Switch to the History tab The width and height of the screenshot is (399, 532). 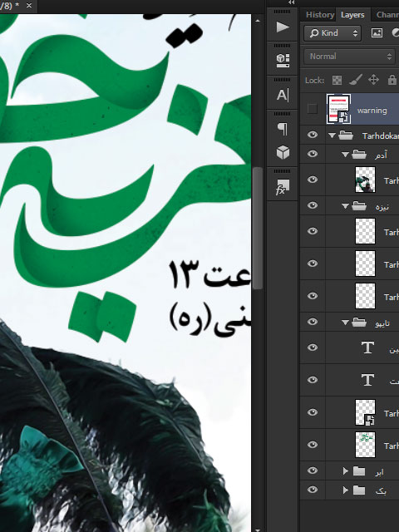pos(319,15)
